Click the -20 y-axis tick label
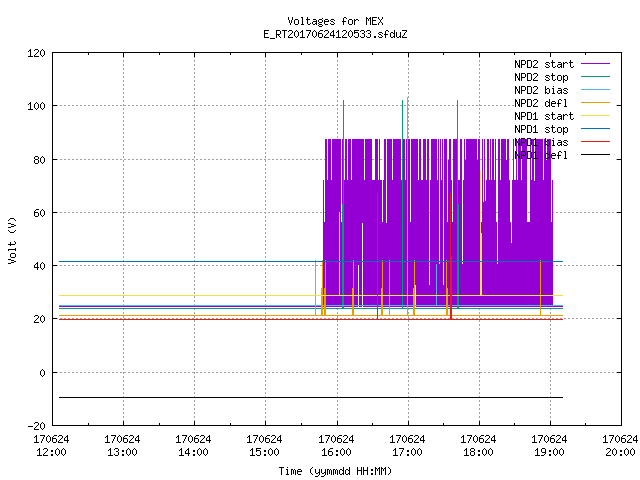The width and height of the screenshot is (640, 480). click(36, 426)
